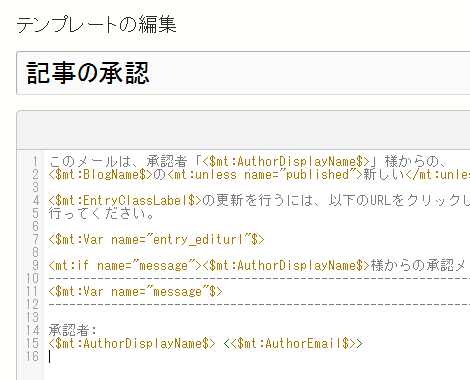Viewport: 470px width, 380px height.
Task: Click the text の更新を行うには on line 4
Action: tap(258, 201)
